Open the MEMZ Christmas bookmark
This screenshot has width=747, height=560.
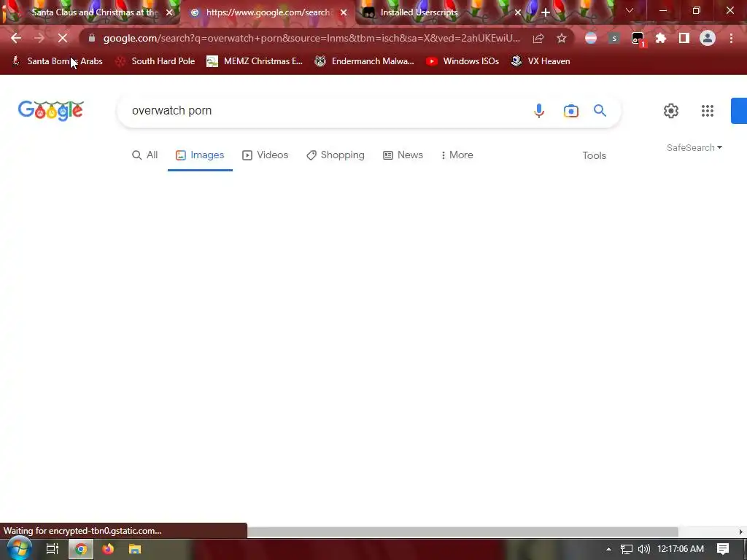pyautogui.click(x=255, y=61)
